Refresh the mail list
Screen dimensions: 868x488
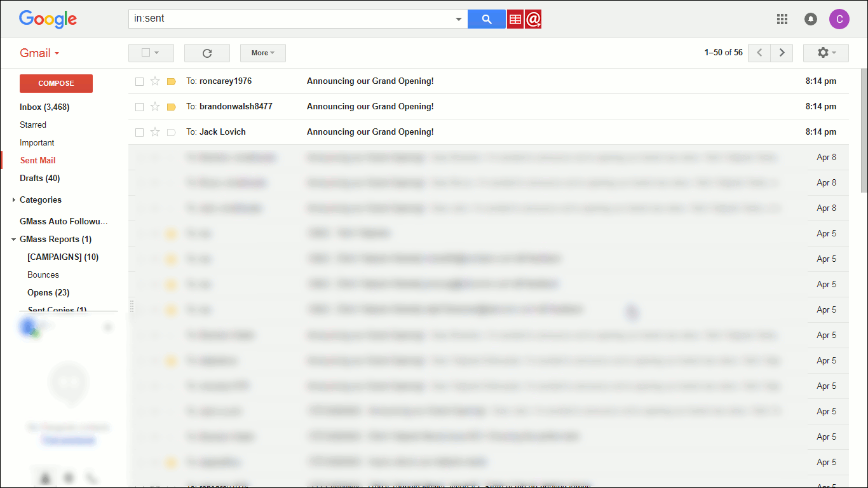point(207,53)
